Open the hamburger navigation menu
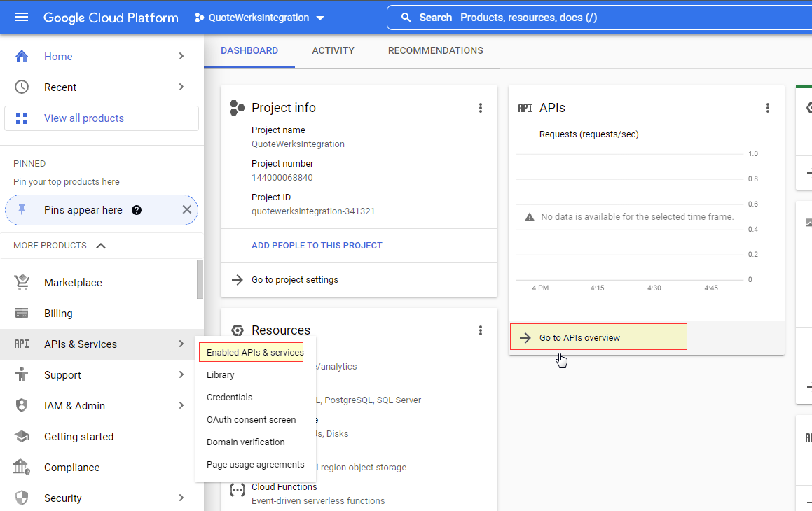 22,17
